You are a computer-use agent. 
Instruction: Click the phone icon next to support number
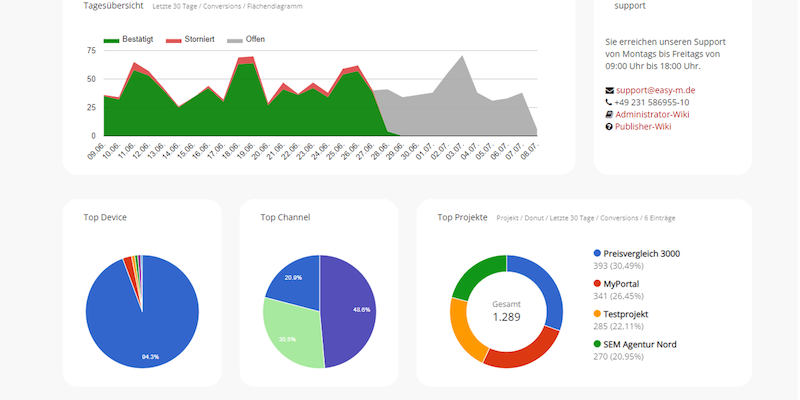pyautogui.click(x=610, y=102)
